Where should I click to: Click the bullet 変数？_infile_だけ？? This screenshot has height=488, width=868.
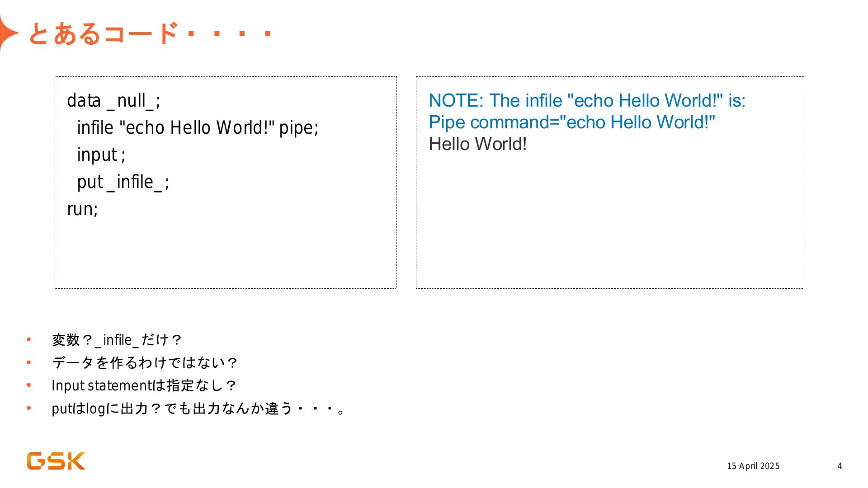(x=117, y=340)
